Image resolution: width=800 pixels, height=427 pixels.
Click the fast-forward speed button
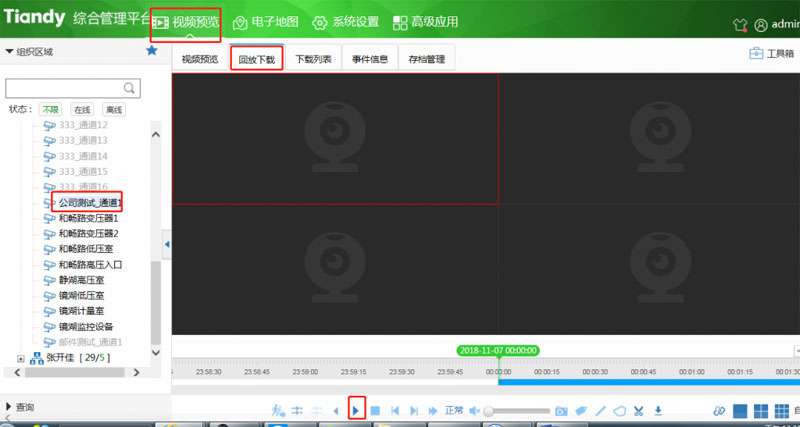(x=433, y=410)
